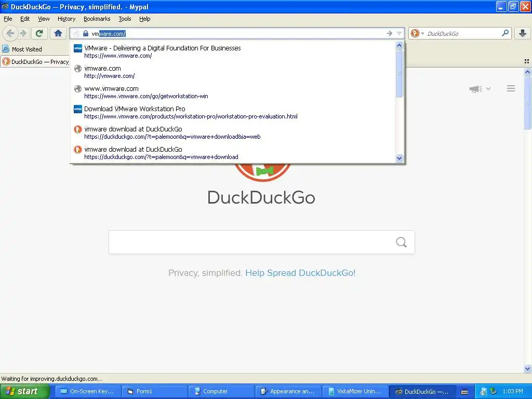This screenshot has width=532, height=399.
Task: Open the Tools menu
Action: point(125,19)
